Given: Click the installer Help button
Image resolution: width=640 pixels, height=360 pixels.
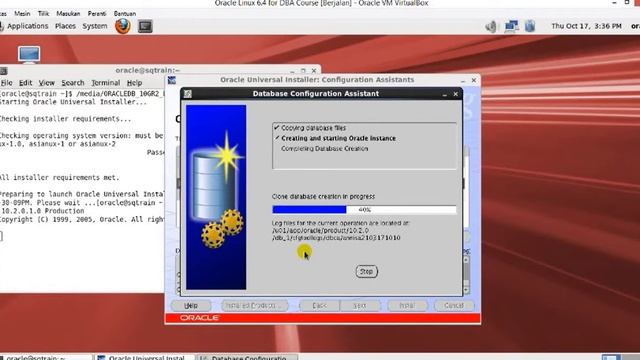Looking at the screenshot, I should (191, 306).
